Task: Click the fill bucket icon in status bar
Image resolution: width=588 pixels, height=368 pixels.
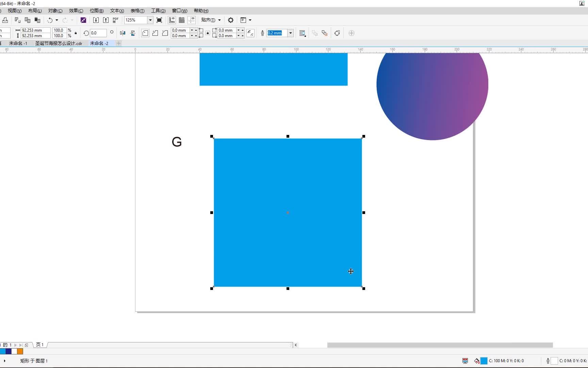Action: (x=477, y=361)
